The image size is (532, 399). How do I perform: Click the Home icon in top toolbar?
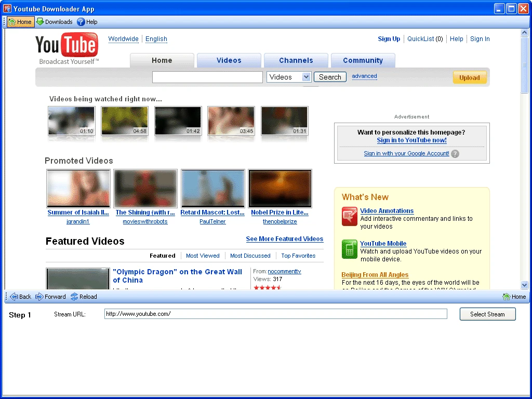[x=12, y=22]
